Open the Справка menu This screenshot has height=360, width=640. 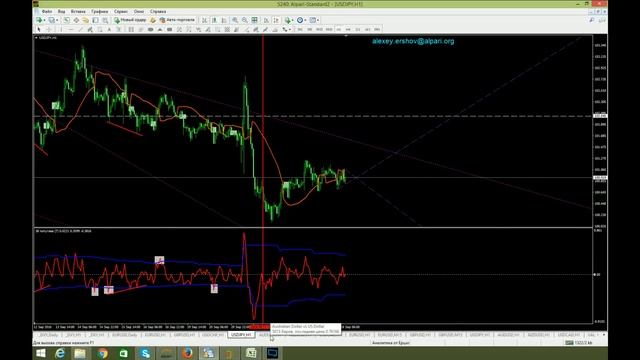(x=158, y=11)
